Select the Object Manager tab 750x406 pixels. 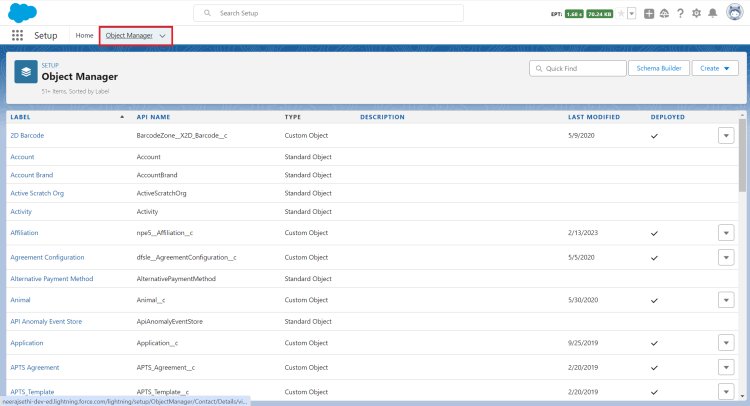click(x=127, y=35)
